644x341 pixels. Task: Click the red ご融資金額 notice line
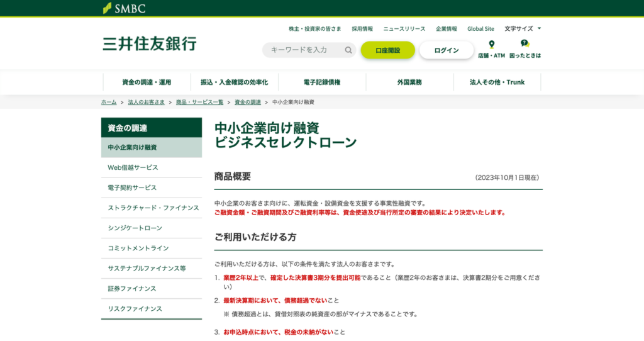point(360,213)
